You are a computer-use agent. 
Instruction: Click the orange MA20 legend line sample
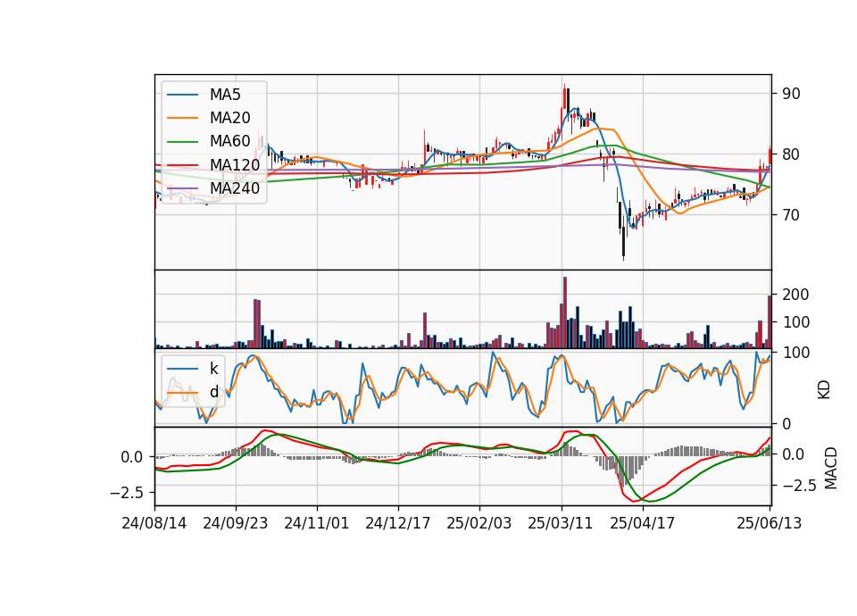click(182, 118)
